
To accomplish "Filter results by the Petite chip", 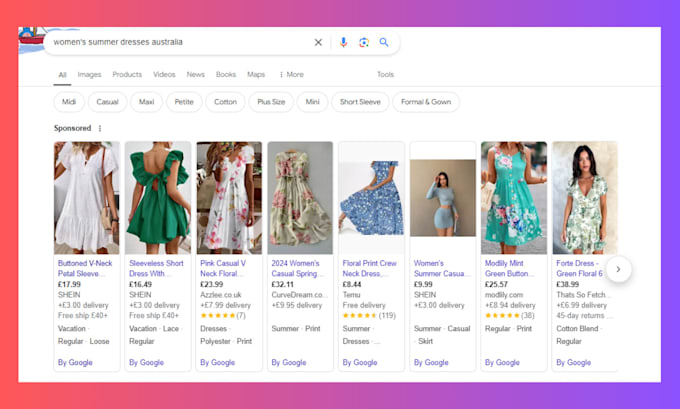I will (184, 102).
